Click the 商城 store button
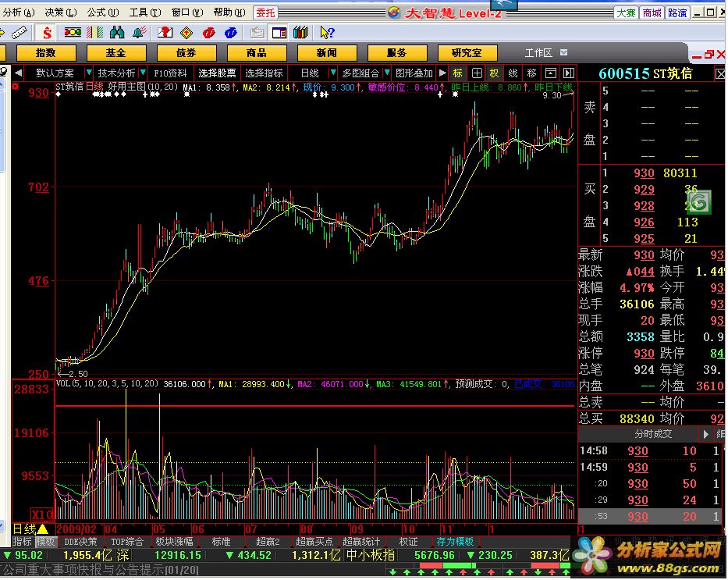Viewport: 728px width, 580px height. pyautogui.click(x=652, y=13)
